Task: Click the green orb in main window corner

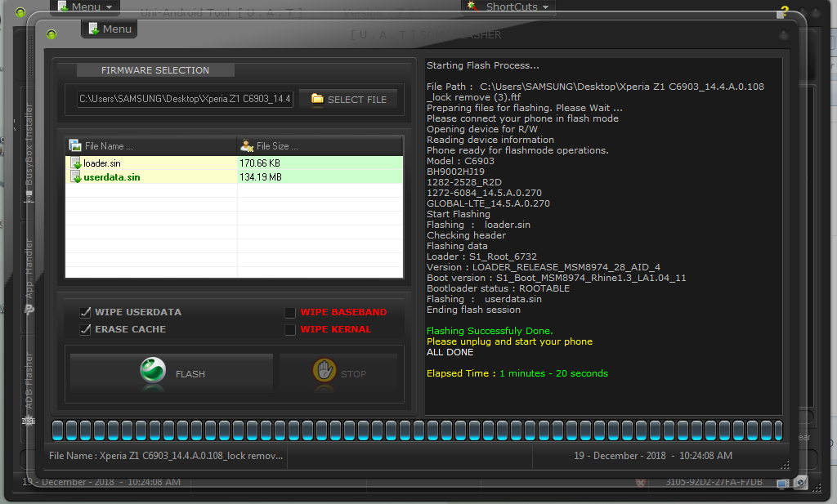Action: coord(20,12)
